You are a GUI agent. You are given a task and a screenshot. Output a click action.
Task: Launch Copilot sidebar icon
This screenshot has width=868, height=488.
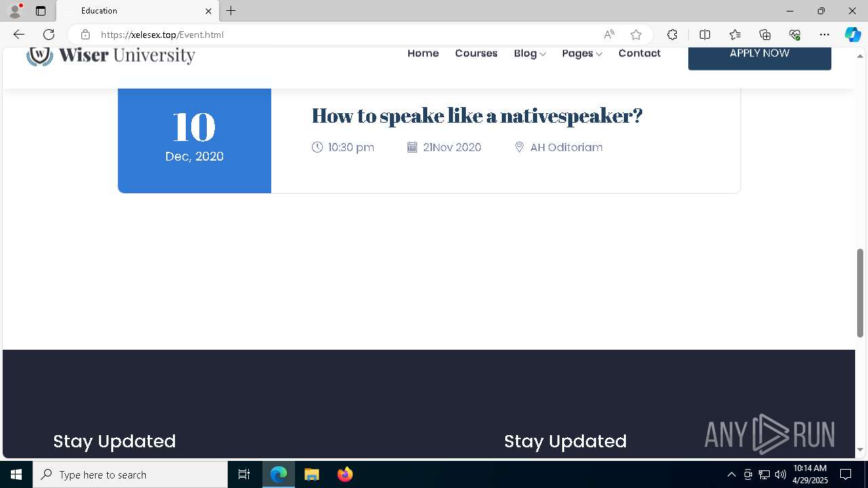pos(852,35)
